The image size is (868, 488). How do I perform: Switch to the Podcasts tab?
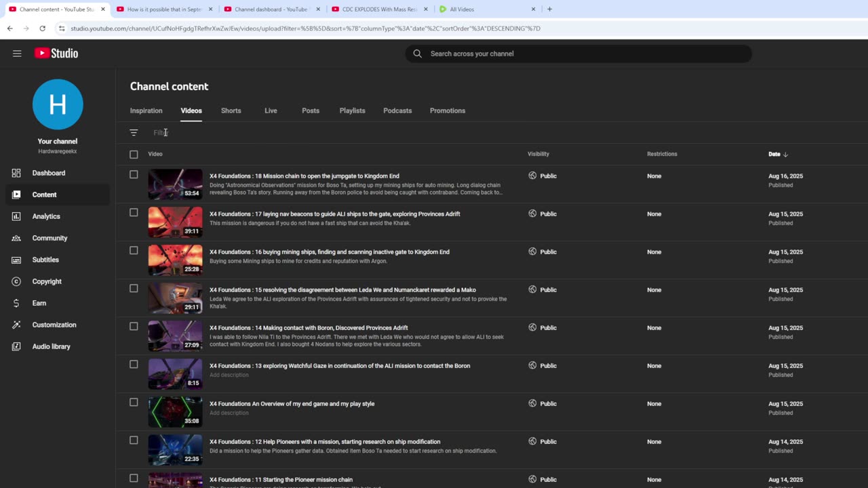click(397, 110)
